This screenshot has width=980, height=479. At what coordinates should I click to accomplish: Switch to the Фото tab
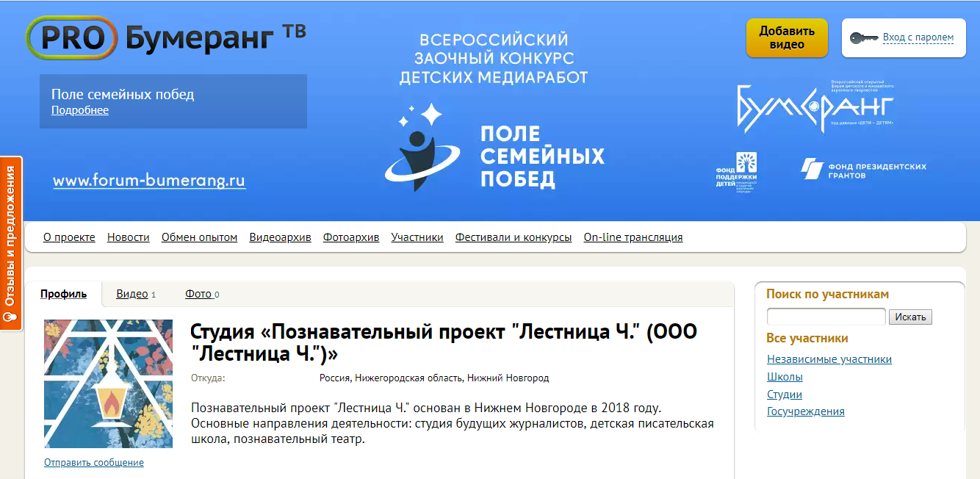click(198, 294)
